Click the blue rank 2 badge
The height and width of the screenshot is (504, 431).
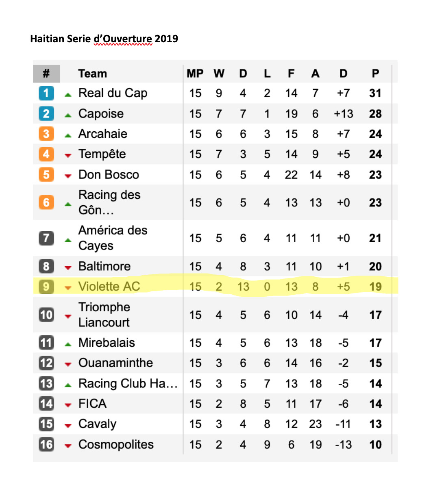(46, 113)
